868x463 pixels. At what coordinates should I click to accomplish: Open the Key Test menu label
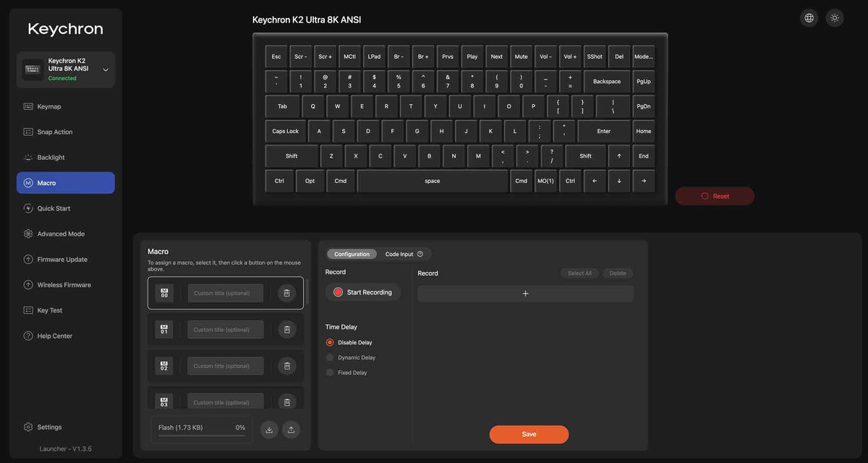click(x=50, y=310)
